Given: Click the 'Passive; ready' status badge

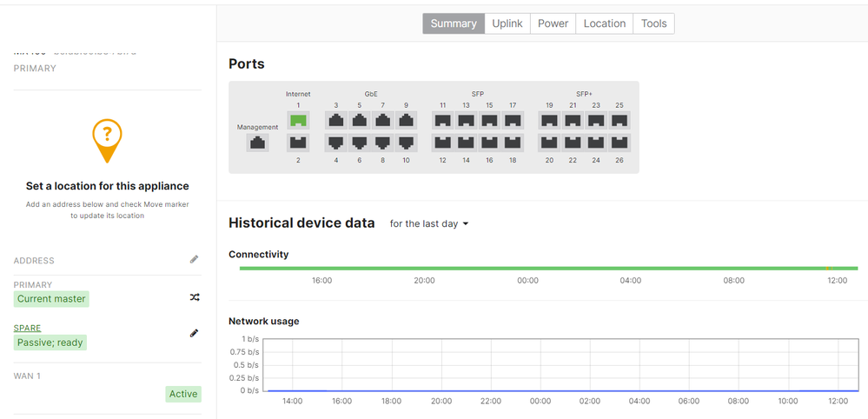Looking at the screenshot, I should click(x=50, y=343).
